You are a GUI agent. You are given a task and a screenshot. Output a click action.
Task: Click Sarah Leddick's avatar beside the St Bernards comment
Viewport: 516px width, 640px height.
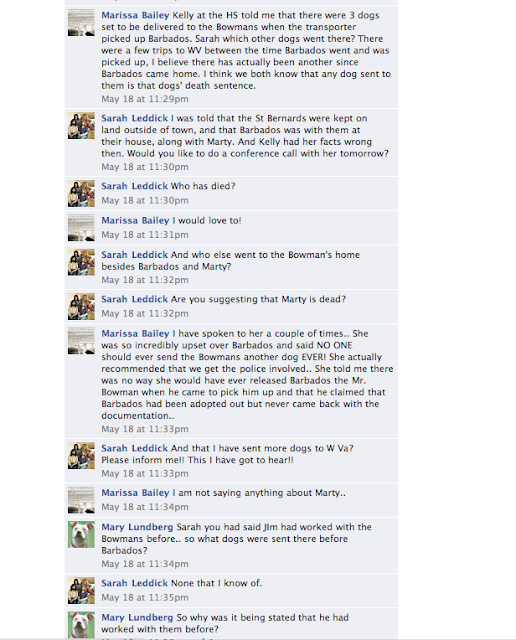coord(81,126)
